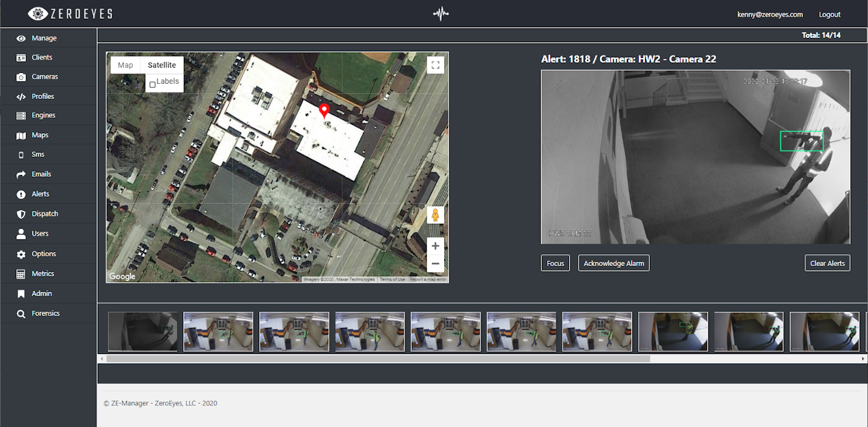Enable the Labels checkbox on the map
This screenshot has height=427, width=868.
click(153, 84)
